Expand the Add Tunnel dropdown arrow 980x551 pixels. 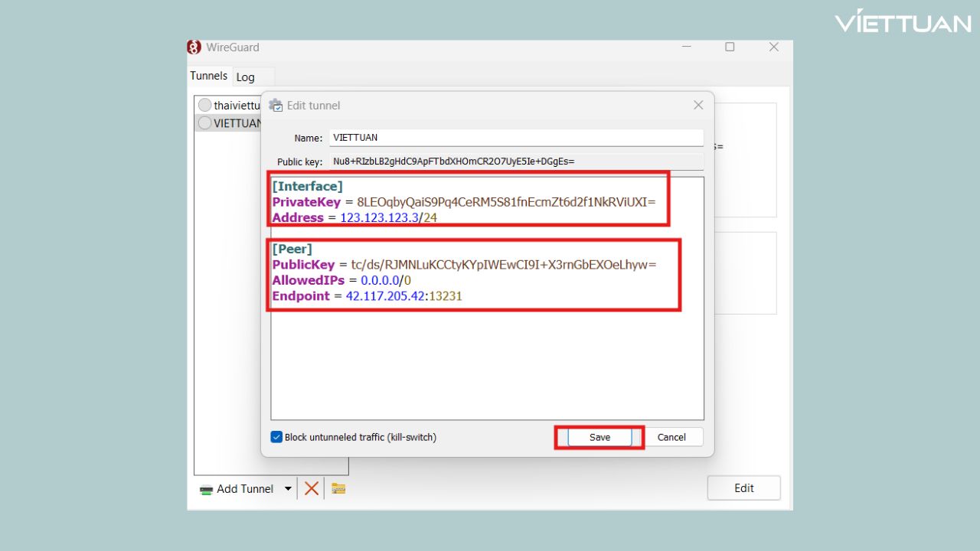[288, 489]
